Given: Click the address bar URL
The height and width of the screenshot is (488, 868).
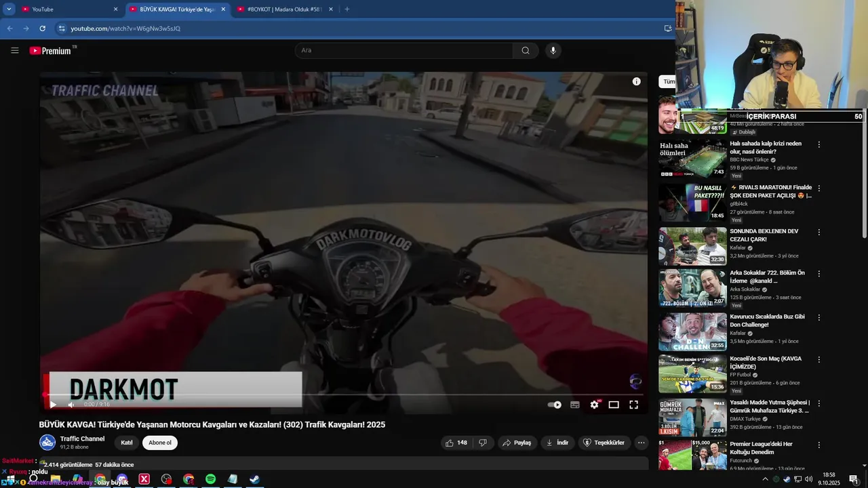Looking at the screenshot, I should 125,28.
